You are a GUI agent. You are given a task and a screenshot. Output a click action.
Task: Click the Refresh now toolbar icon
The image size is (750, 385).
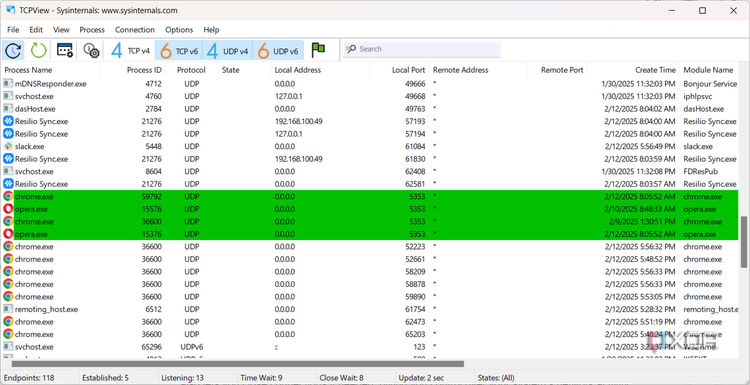[13, 50]
